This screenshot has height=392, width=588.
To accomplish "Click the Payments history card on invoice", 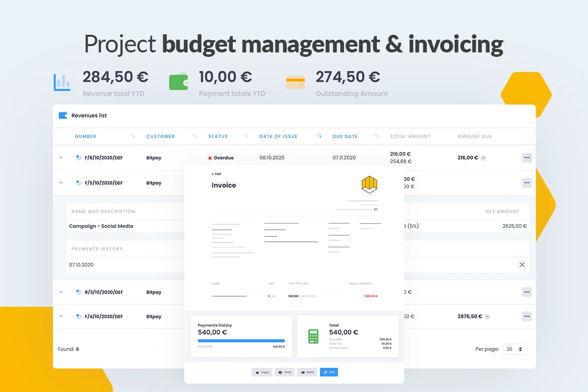I will click(241, 336).
